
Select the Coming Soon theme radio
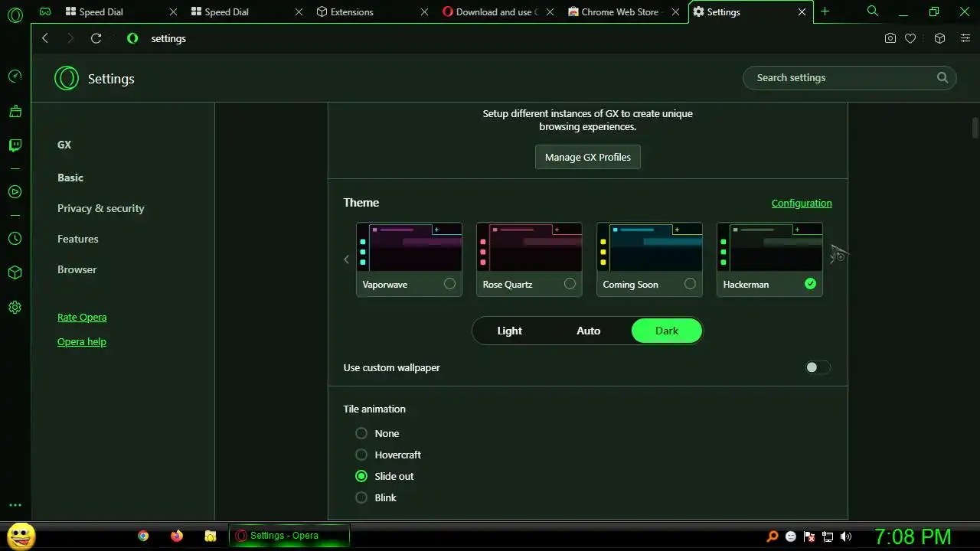[690, 284]
